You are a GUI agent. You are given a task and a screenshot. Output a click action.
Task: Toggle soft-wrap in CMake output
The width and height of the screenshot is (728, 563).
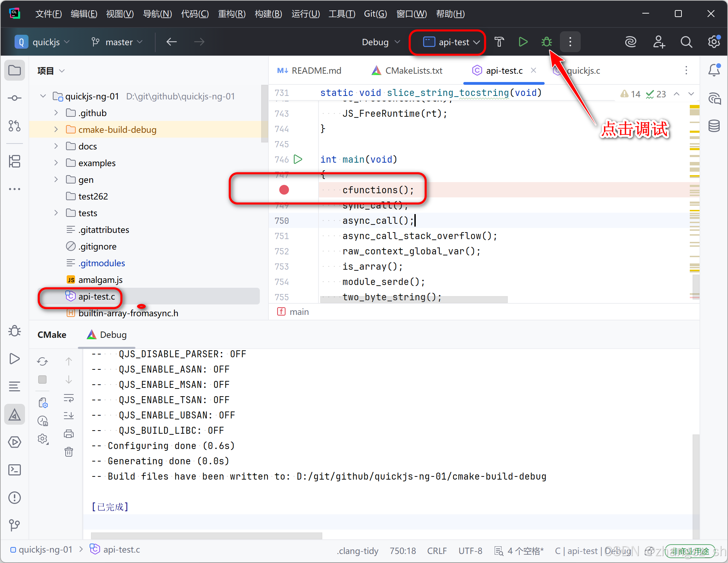69,398
